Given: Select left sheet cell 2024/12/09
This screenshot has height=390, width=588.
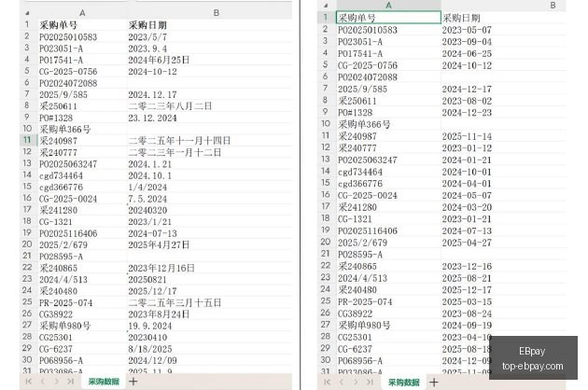Looking at the screenshot, I should tap(209, 360).
